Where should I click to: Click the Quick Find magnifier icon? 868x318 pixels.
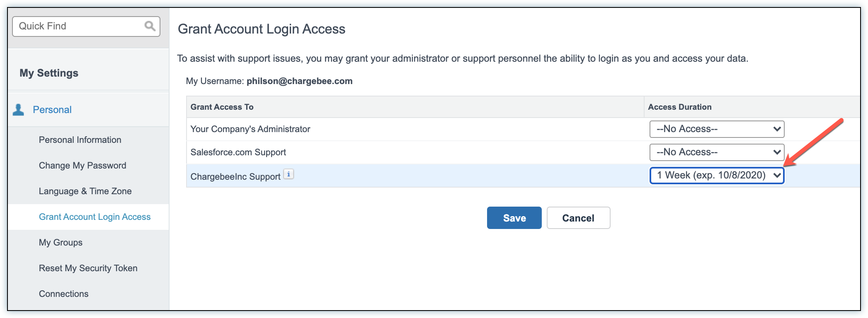click(x=150, y=26)
